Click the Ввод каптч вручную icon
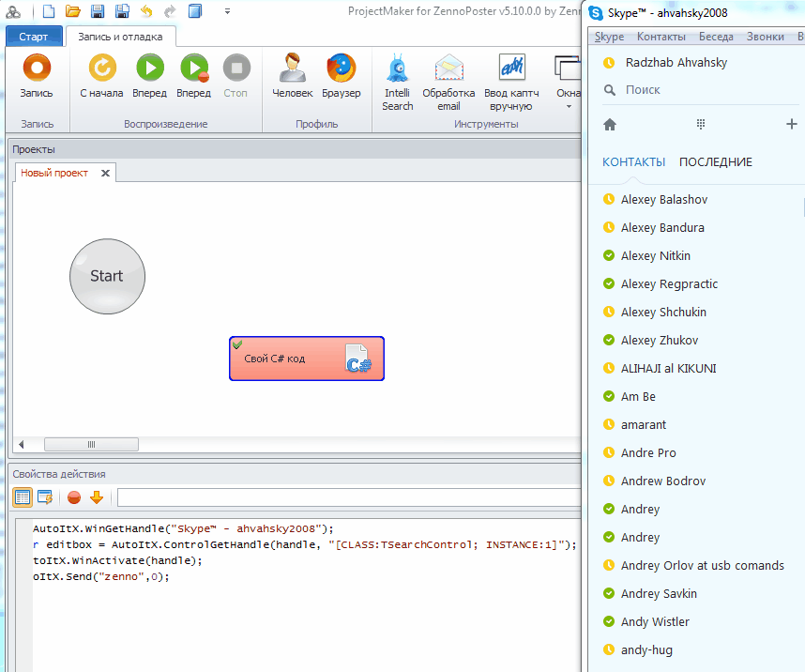Viewport: 805px width, 672px height. 510,69
